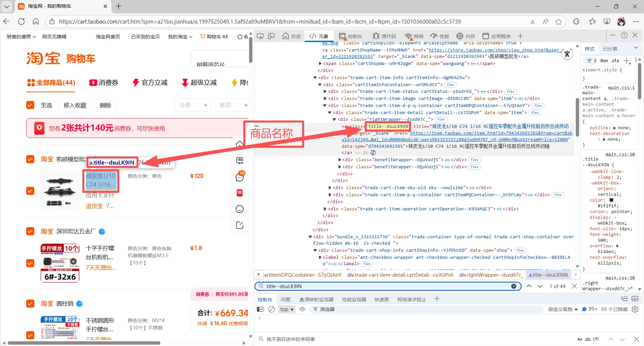
Task: Collapse the cartItemInfo--dgMKAZ9u div node
Action: tap(315, 77)
